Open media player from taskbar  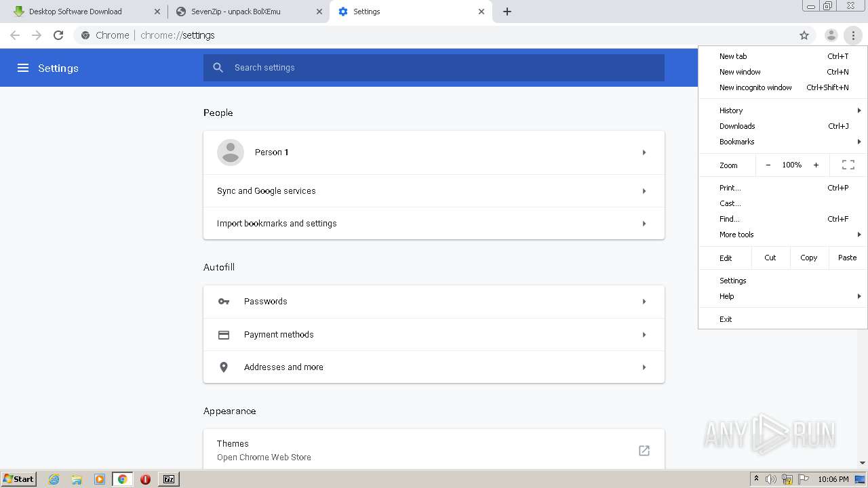(x=100, y=479)
